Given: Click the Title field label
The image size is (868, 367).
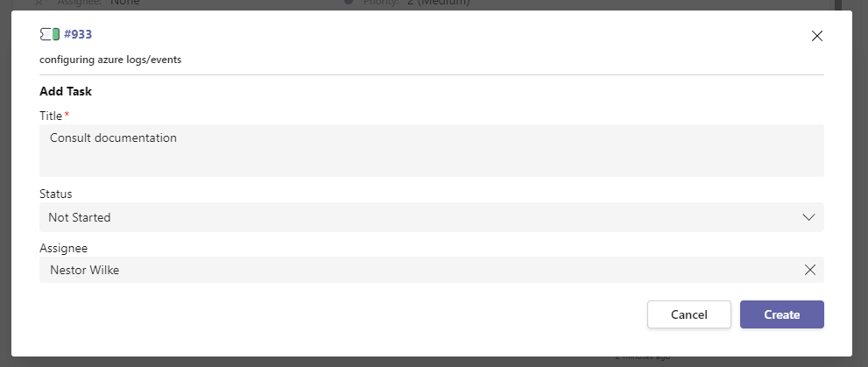Looking at the screenshot, I should (x=51, y=116).
